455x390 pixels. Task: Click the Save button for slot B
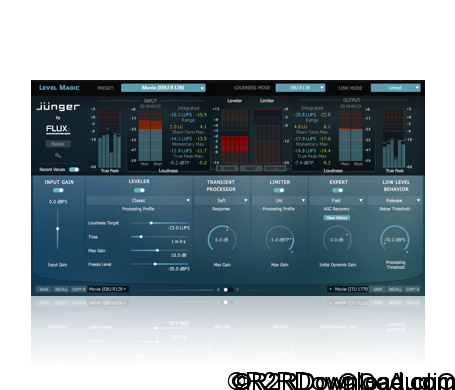378,289
